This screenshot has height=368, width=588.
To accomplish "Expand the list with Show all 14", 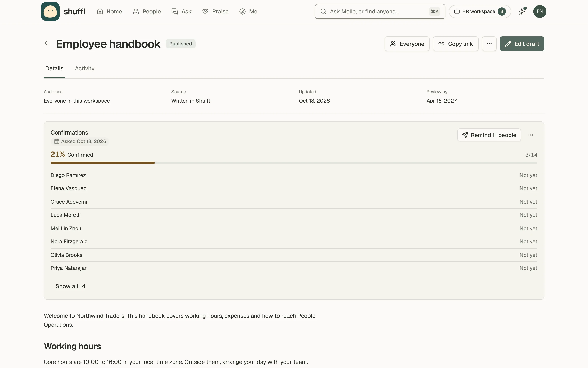I will [70, 286].
